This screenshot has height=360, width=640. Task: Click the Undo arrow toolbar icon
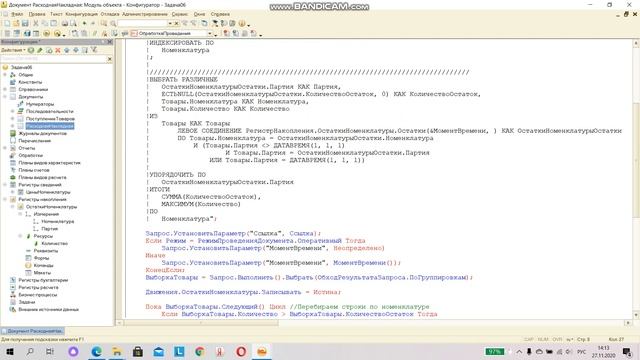coord(84,23)
